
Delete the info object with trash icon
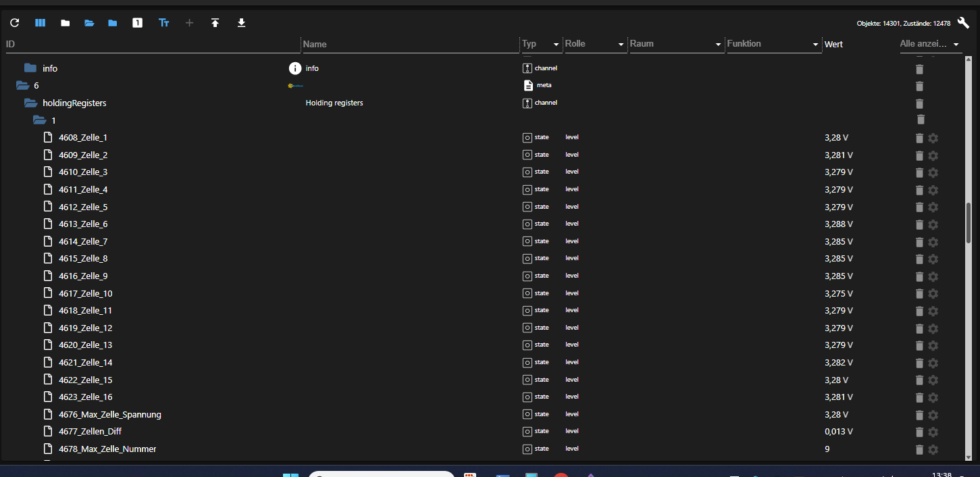point(919,69)
